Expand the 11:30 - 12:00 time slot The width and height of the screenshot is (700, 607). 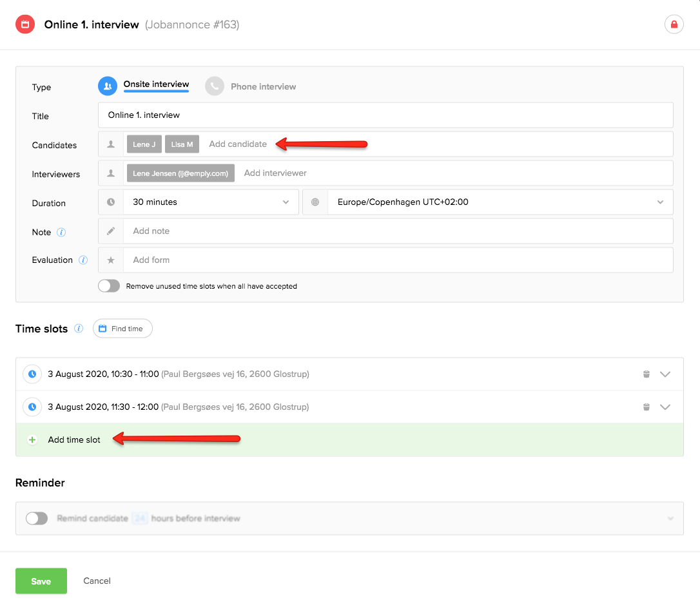click(665, 407)
